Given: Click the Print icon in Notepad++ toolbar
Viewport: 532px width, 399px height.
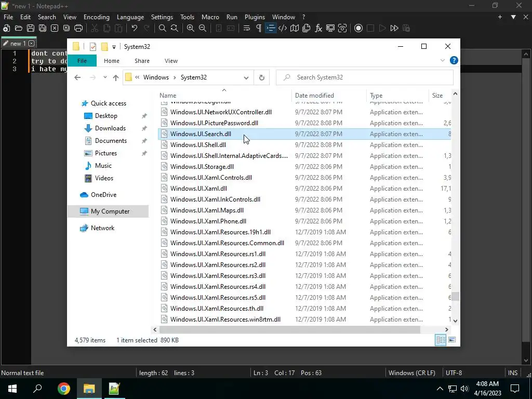Looking at the screenshot, I should click(x=78, y=28).
